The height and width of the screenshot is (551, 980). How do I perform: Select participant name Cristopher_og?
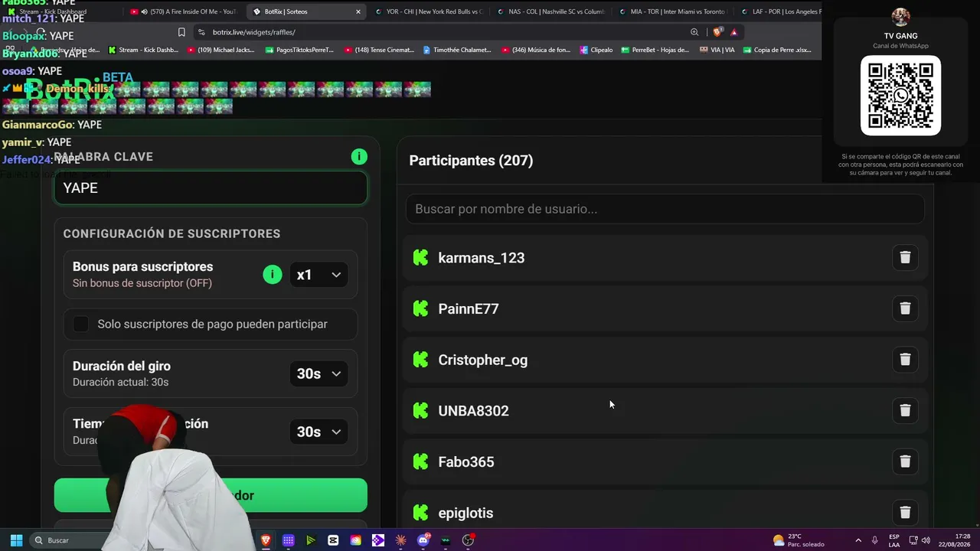[x=482, y=360]
